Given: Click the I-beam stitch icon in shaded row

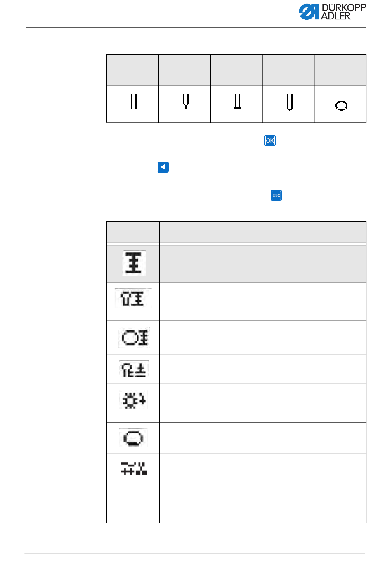Looking at the screenshot, I should 134,263.
